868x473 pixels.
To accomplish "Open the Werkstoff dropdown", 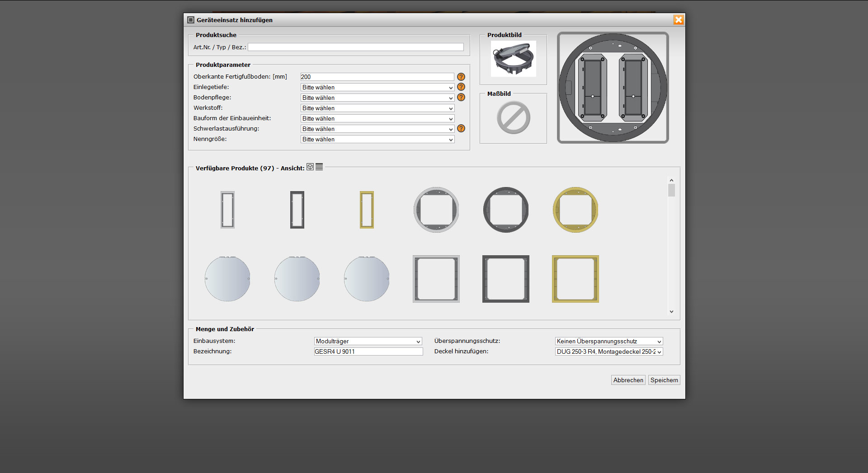I will coord(377,108).
